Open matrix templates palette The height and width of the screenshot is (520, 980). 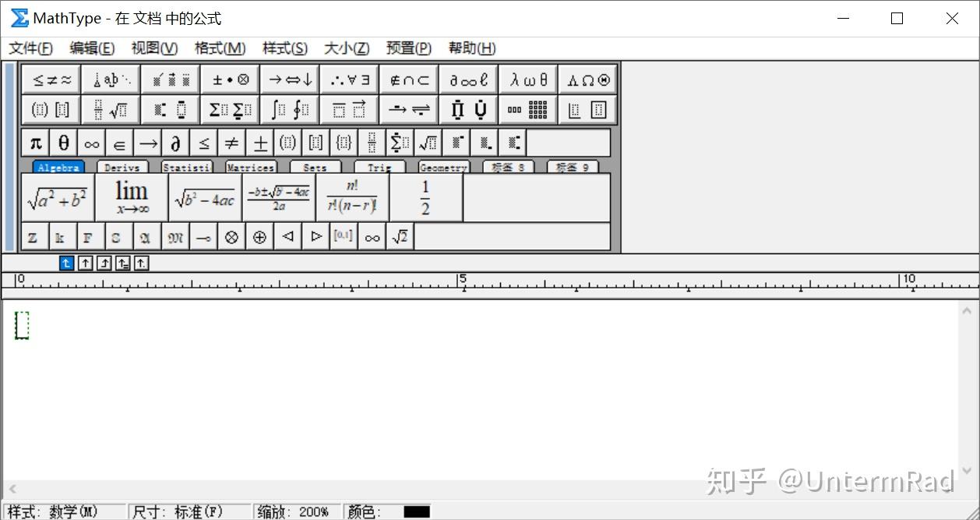click(x=528, y=110)
